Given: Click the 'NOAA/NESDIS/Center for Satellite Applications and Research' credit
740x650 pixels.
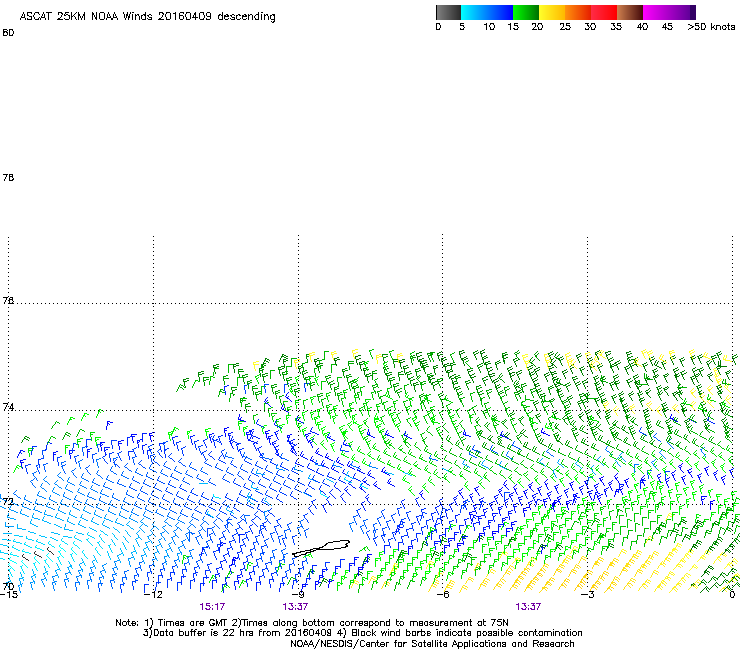Looking at the screenshot, I should coord(432,644).
